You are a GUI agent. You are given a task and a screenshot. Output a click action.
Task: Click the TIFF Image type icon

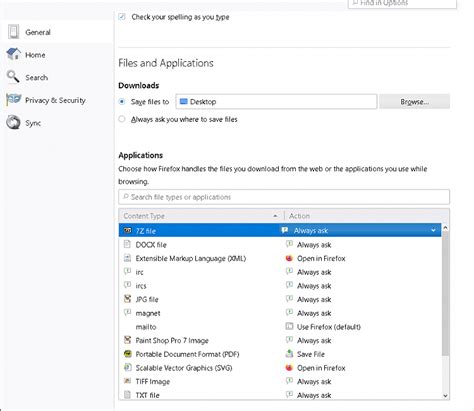tap(127, 381)
